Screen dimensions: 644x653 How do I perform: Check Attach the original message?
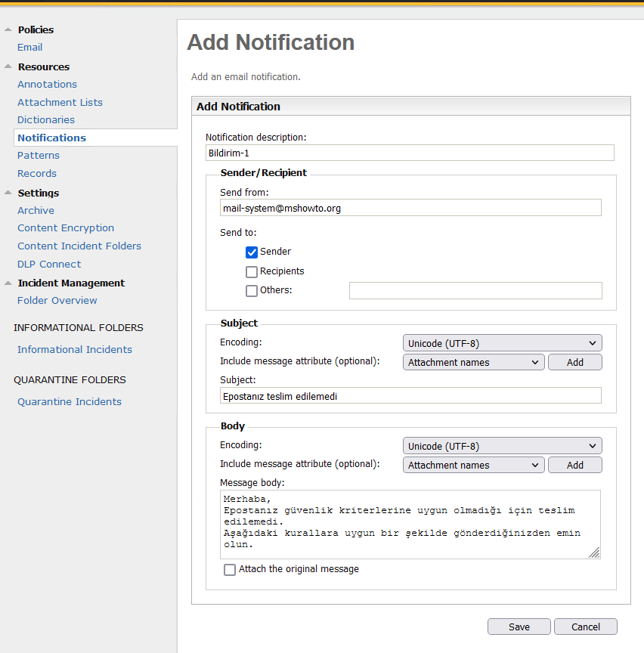230,570
